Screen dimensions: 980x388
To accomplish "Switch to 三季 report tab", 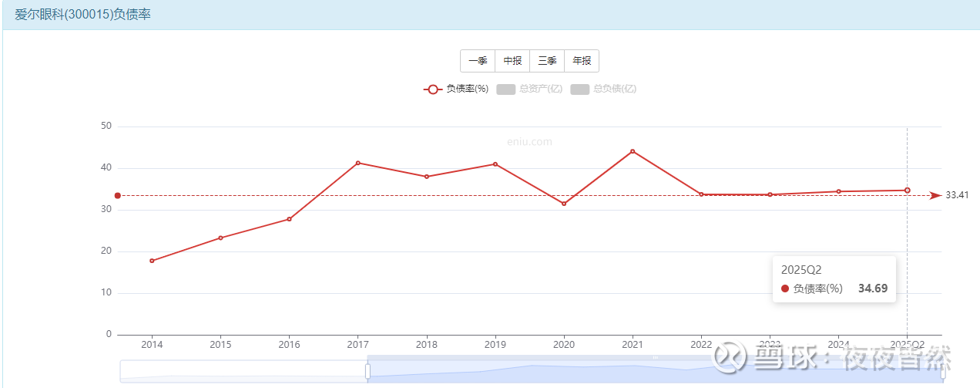I will click(x=547, y=61).
